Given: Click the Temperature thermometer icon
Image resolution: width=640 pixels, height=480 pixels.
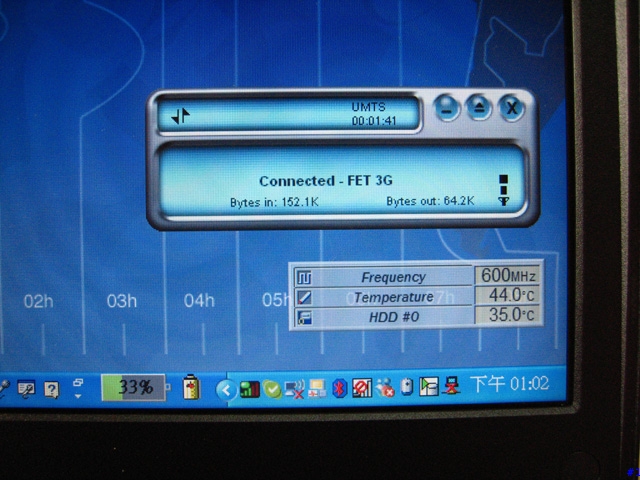Looking at the screenshot, I should coord(304,298).
